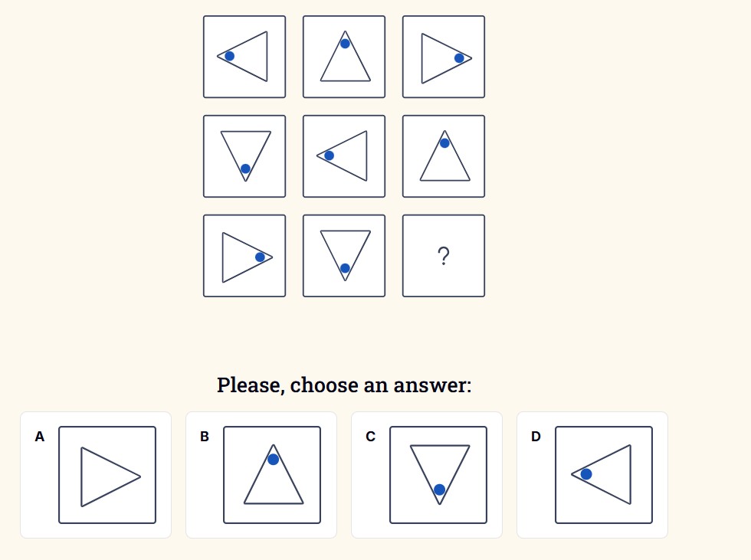Click the right-pointing triangle in the bottom row
Screen dimensions: 751x560
pyautogui.click(x=244, y=256)
